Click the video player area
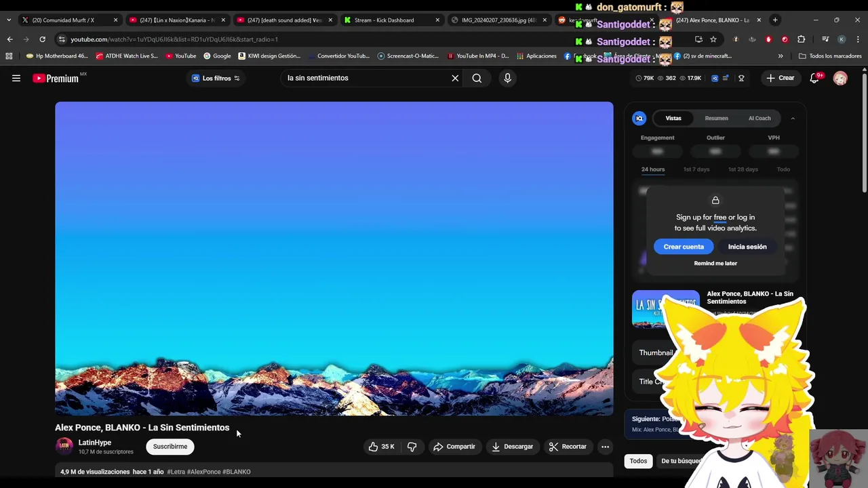The height and width of the screenshot is (488, 868). click(334, 258)
